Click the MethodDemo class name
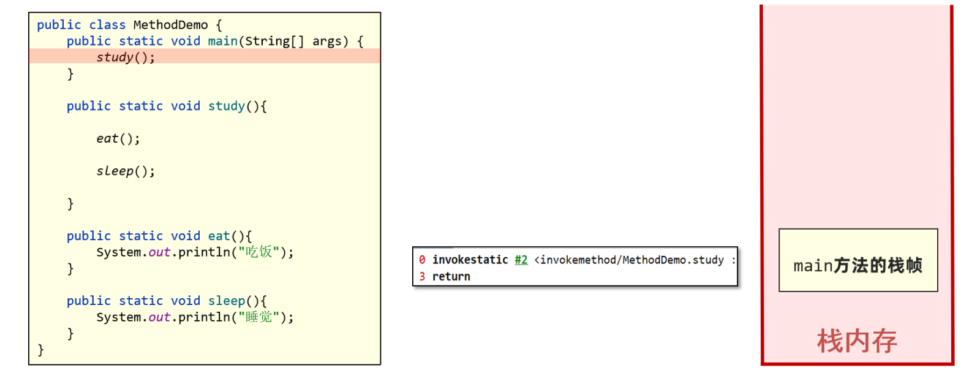Viewport: 980px width, 376px height. point(171,24)
